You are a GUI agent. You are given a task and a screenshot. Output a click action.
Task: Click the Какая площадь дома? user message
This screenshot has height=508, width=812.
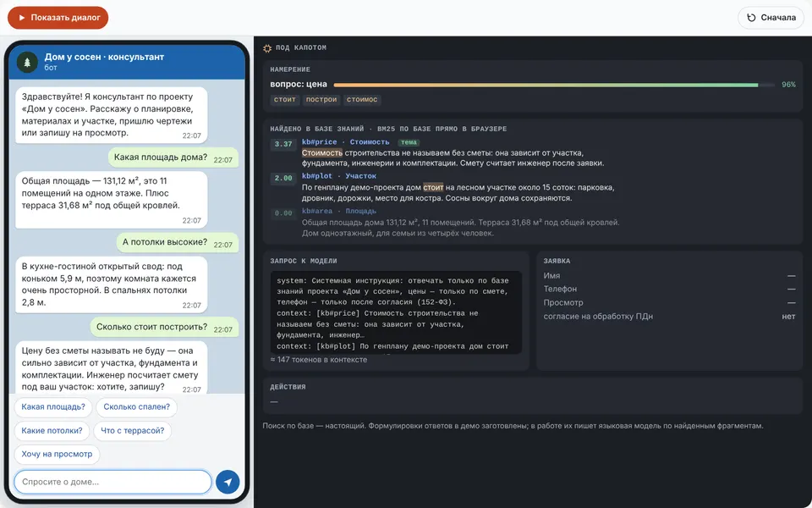pos(173,157)
